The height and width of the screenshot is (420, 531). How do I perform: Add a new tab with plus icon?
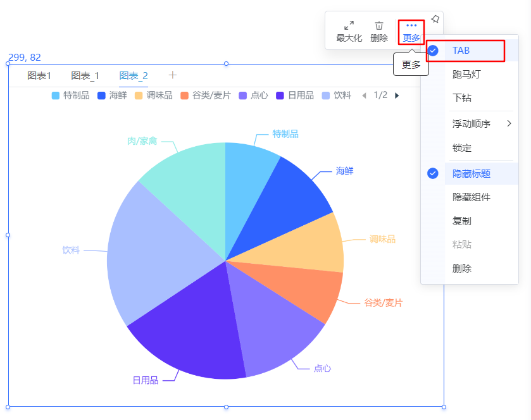173,75
